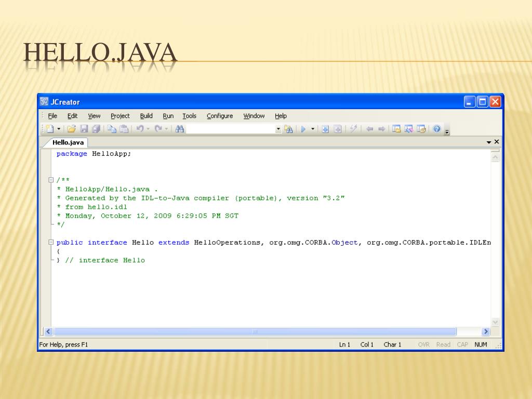Screen dimensions: 532x399
Task: Click the 'from hello.idl' comment line
Action: 92,207
